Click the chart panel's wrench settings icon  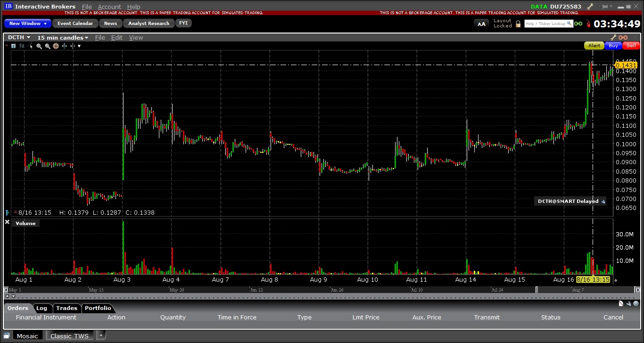[x=613, y=37]
